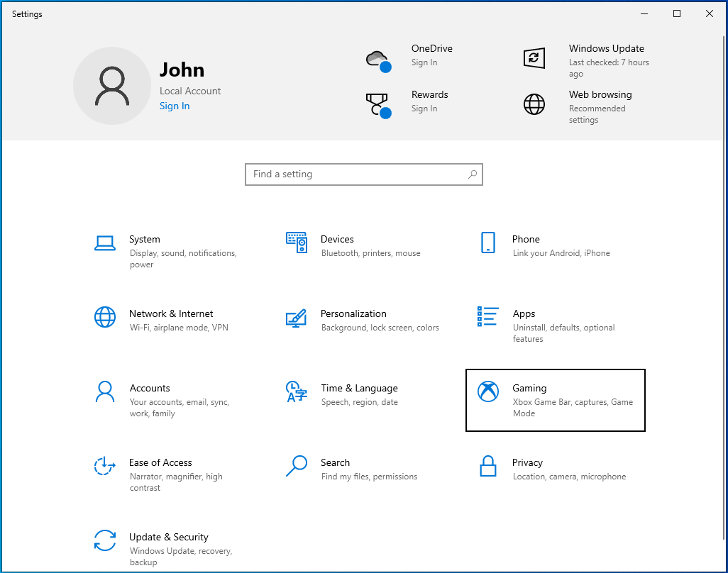
Task: Click the Time & Language icon
Action: click(296, 391)
